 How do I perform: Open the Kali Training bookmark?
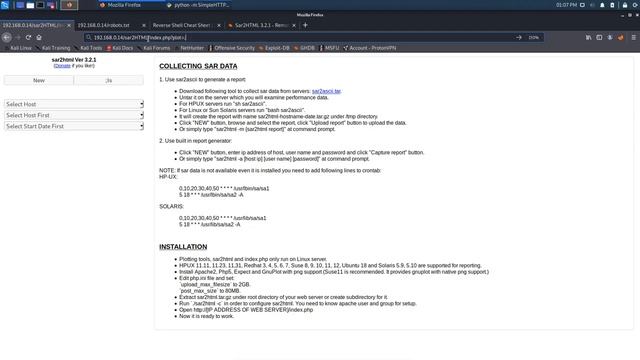(53, 48)
